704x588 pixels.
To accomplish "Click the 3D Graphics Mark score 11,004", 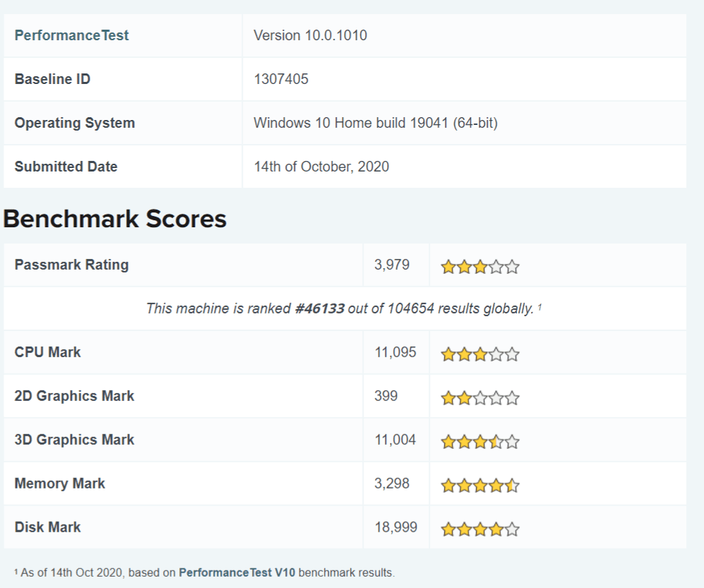I will (x=395, y=440).
